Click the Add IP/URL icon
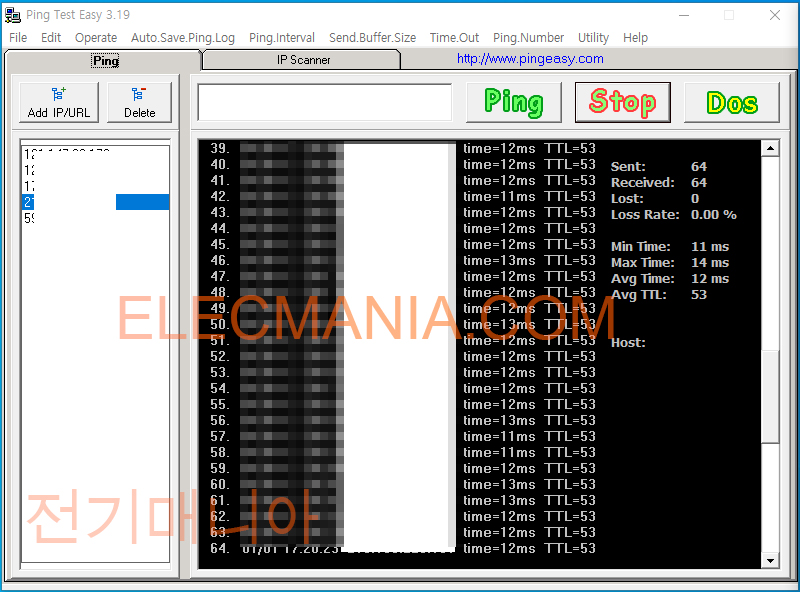The height and width of the screenshot is (592, 800). click(57, 100)
